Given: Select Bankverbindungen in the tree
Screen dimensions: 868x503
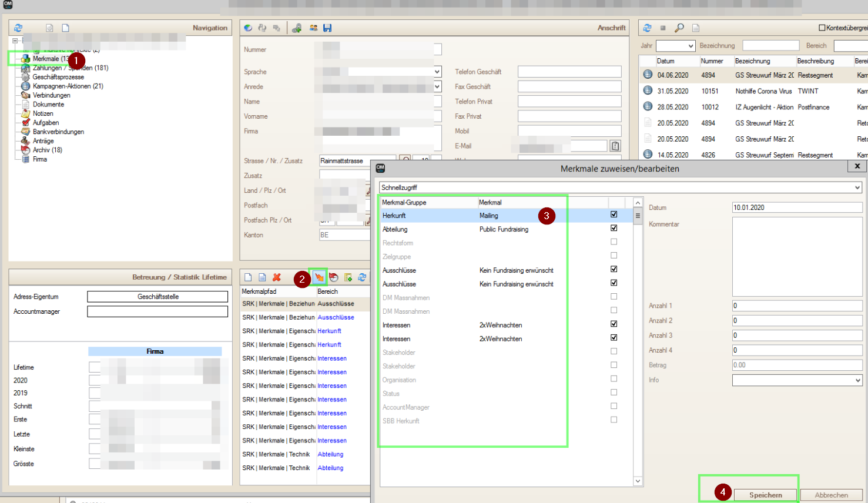Looking at the screenshot, I should (58, 132).
